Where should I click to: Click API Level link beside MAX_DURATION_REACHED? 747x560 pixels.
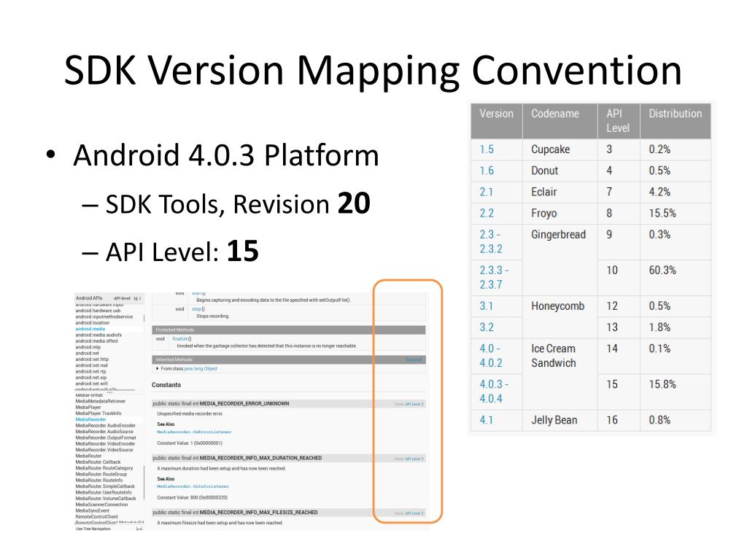(x=414, y=459)
